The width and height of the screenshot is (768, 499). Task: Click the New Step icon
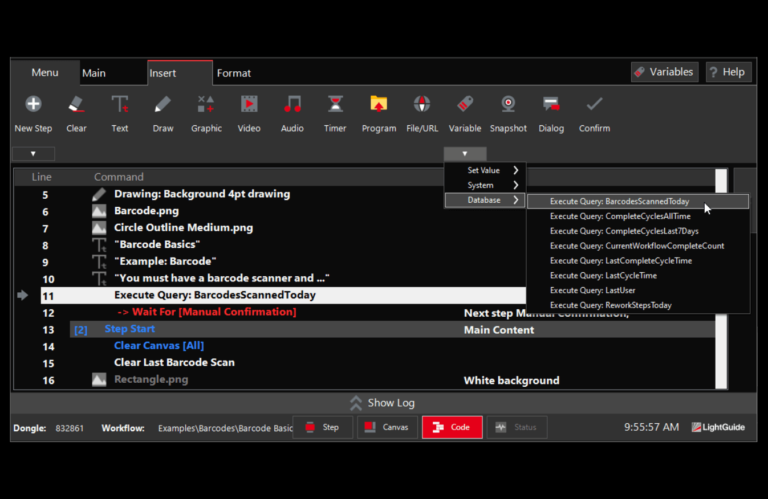point(33,104)
